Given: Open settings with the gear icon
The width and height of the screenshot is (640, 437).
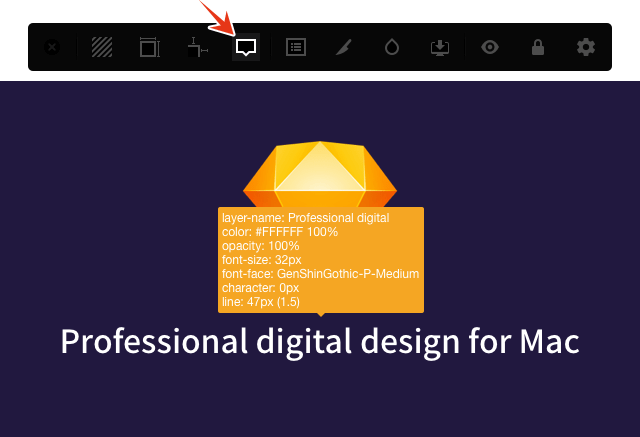Looking at the screenshot, I should pyautogui.click(x=585, y=47).
